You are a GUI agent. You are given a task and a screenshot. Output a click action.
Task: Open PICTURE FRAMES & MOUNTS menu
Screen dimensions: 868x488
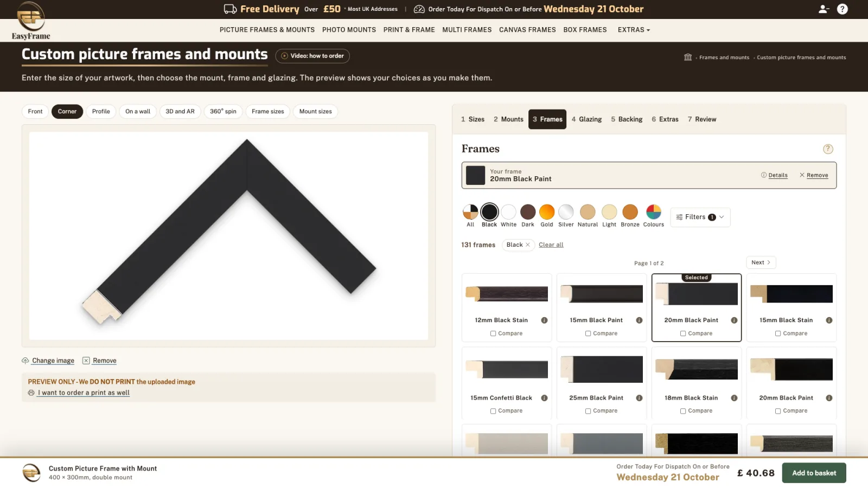pyautogui.click(x=267, y=30)
